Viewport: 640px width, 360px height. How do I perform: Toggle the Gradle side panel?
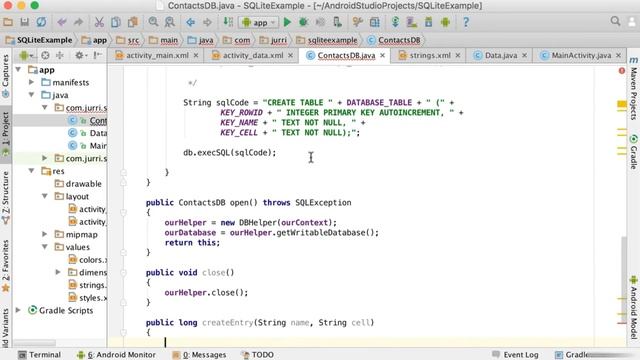pos(633,152)
